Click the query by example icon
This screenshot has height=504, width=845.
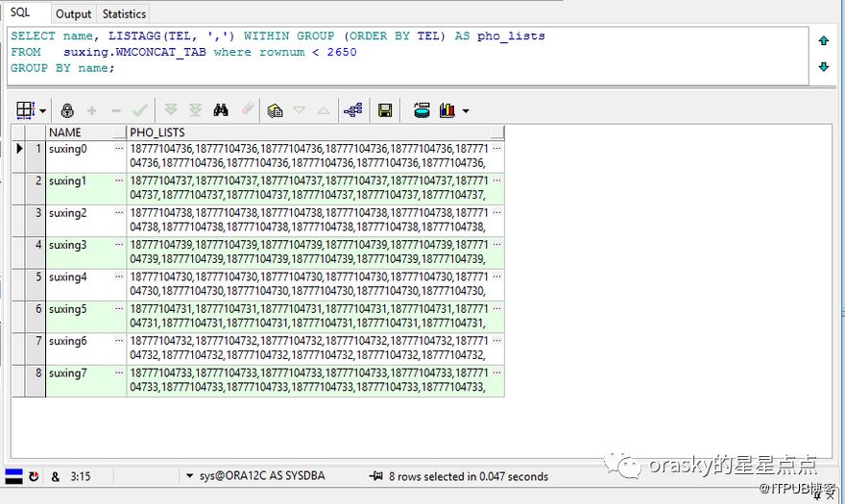[275, 110]
